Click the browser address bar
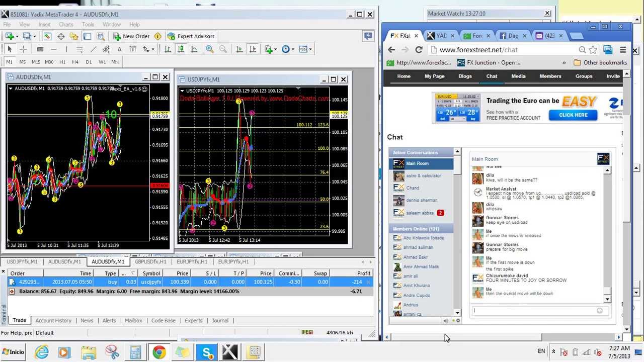This screenshot has height=362, width=644. point(508,50)
